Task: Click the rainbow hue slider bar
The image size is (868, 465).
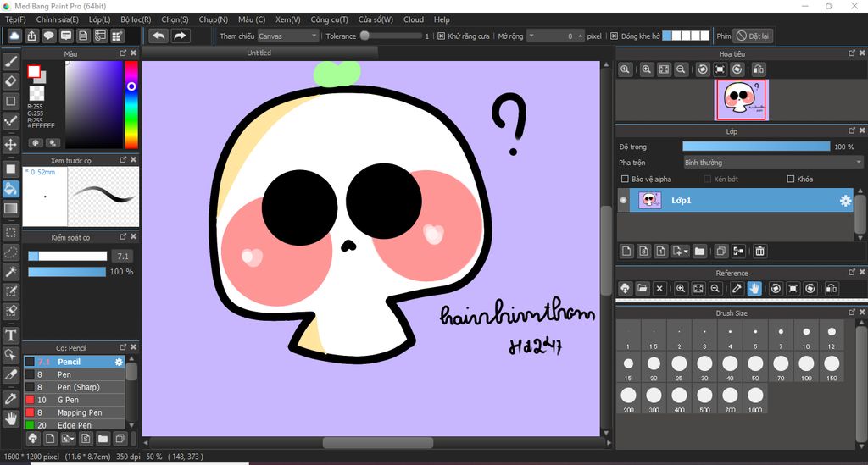Action: tap(131, 106)
